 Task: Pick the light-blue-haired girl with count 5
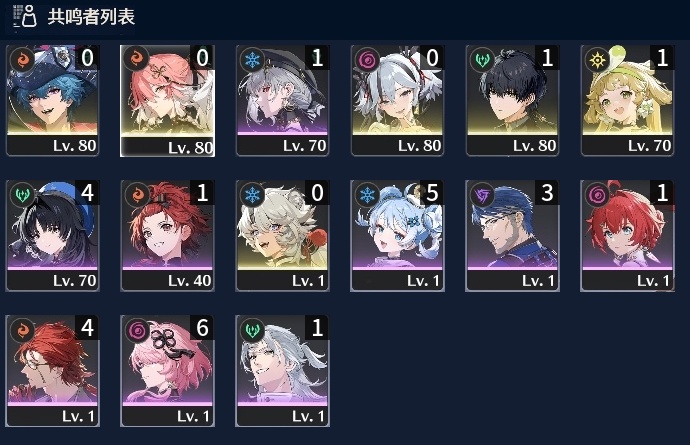pos(397,235)
